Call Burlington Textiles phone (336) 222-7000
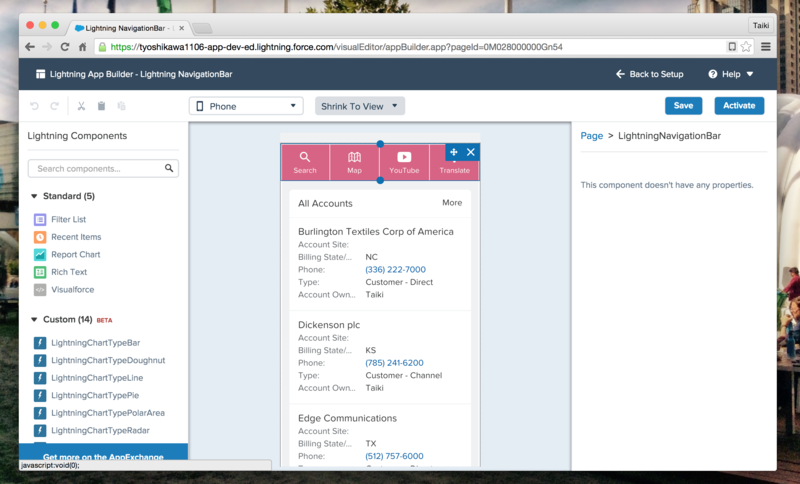The width and height of the screenshot is (800, 484). click(x=395, y=269)
